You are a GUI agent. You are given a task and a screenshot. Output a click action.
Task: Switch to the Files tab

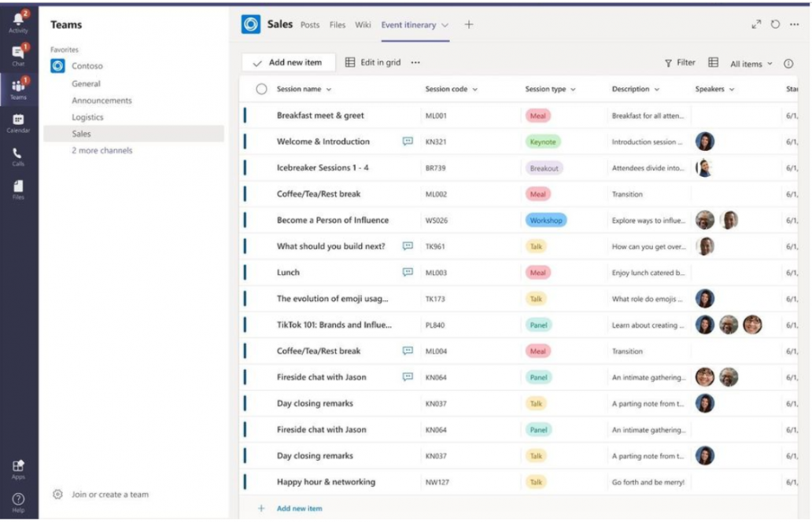point(337,25)
